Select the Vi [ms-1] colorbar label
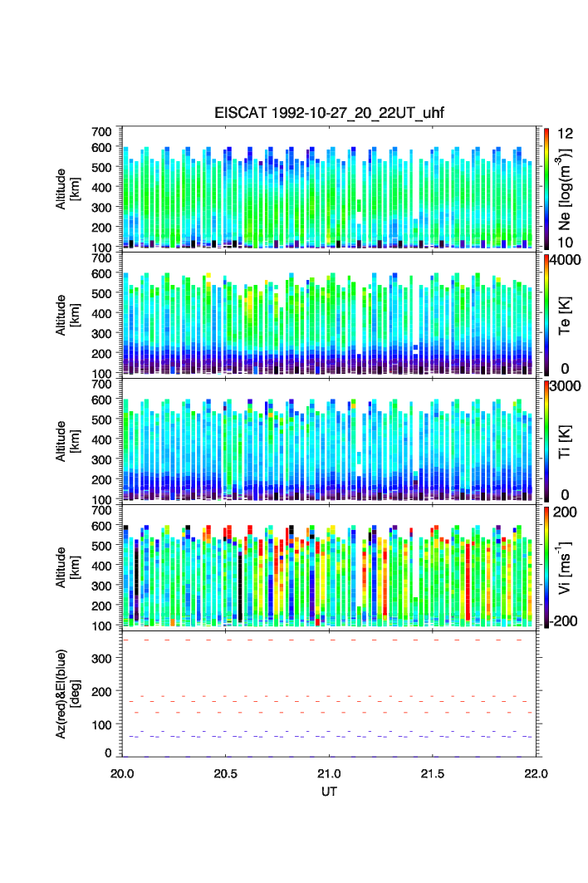The height and width of the screenshot is (883, 588). coord(564,567)
